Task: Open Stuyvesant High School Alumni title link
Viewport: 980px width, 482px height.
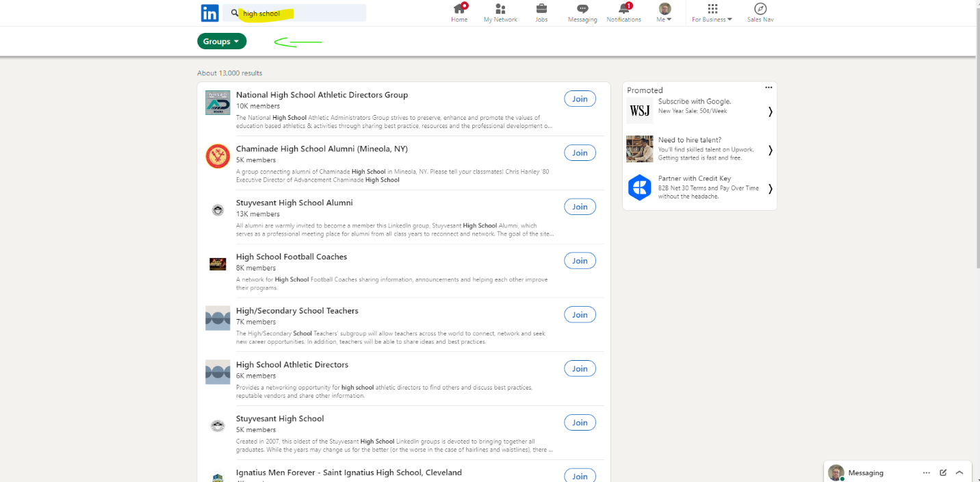Action: 294,203
